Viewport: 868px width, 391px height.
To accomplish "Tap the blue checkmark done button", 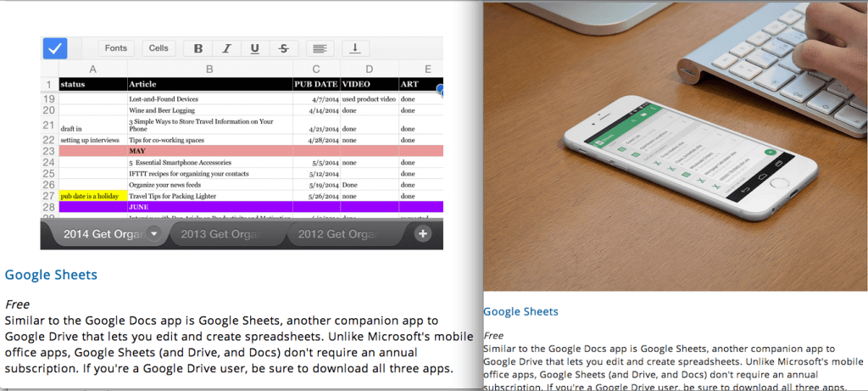I will pos(55,48).
